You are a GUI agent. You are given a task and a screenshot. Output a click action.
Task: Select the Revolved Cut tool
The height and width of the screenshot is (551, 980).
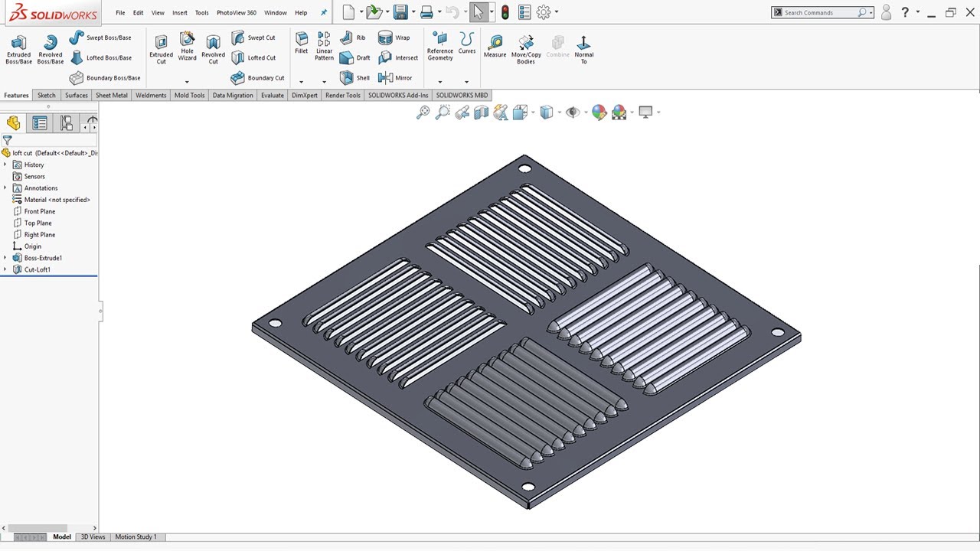tap(213, 50)
